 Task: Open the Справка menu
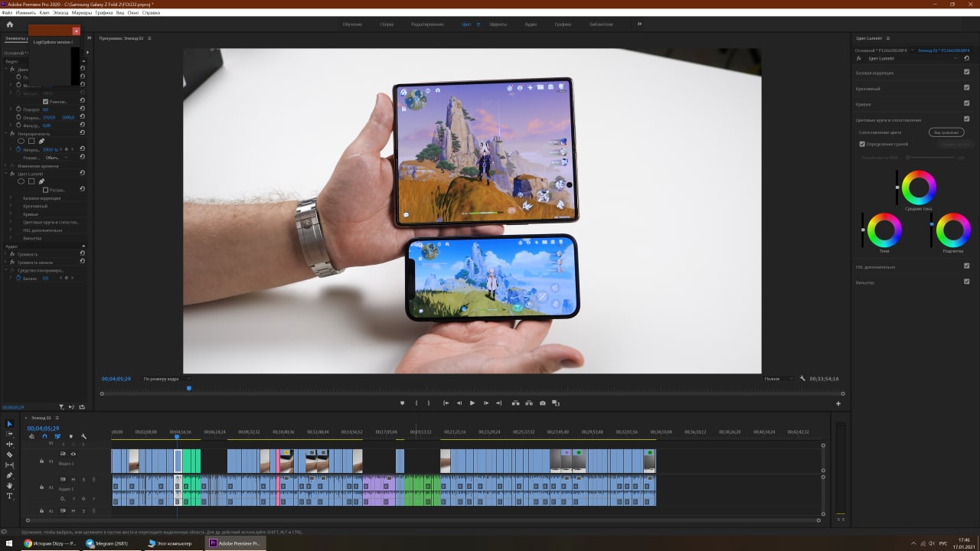click(152, 13)
